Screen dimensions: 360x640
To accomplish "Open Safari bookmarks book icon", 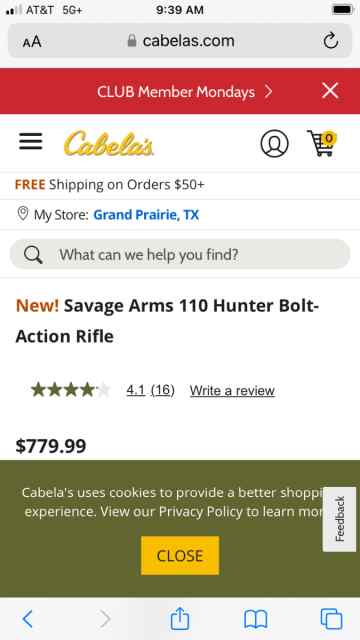I will tap(256, 620).
